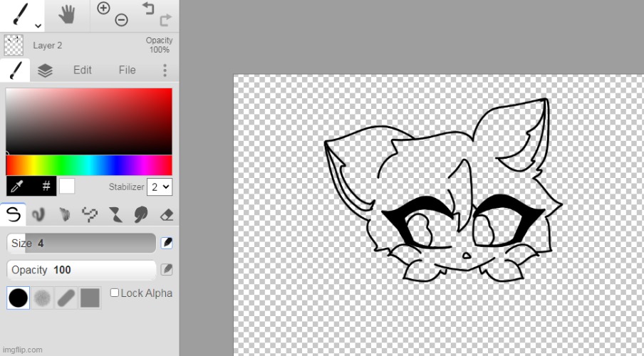Select the eraser tool
Image resolution: width=644 pixels, height=356 pixels.
tap(166, 214)
